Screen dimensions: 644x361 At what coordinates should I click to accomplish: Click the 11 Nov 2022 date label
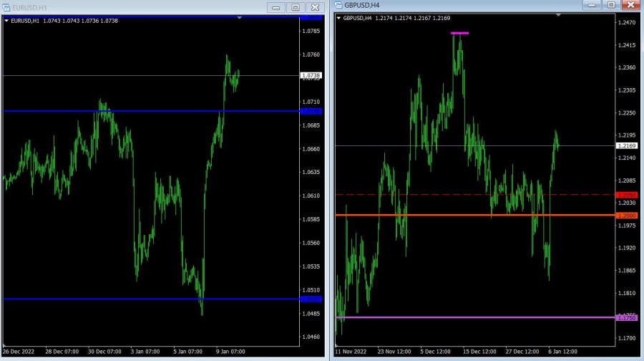351,352
